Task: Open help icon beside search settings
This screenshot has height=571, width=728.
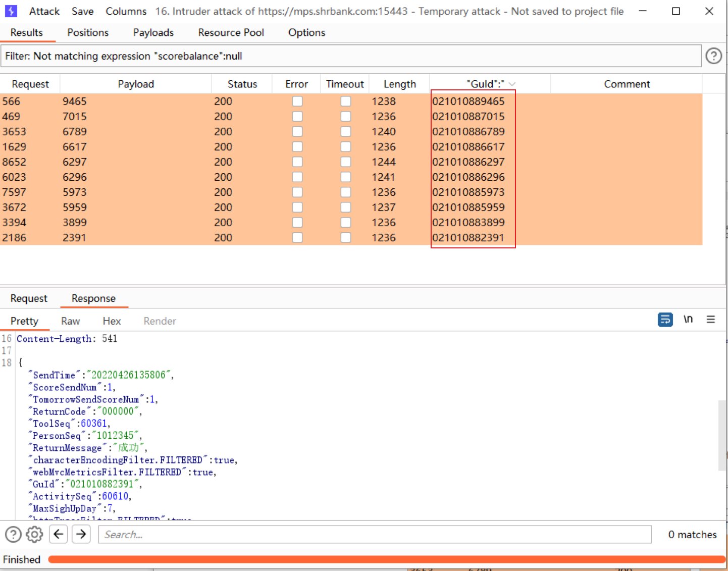Action: [x=13, y=534]
